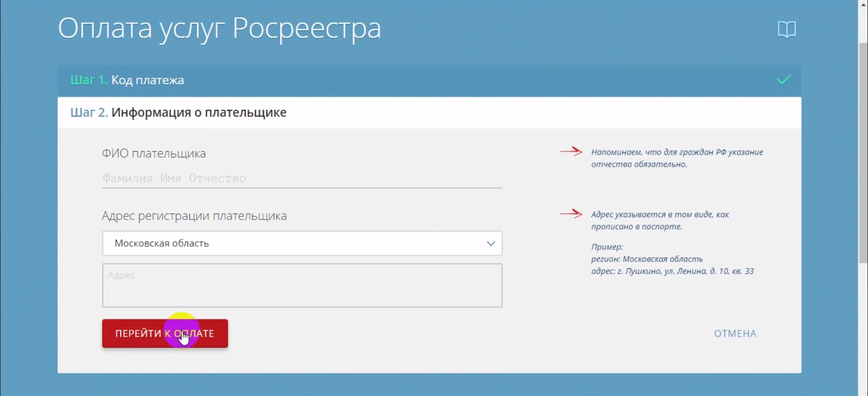This screenshot has height=396, width=868.
Task: Click the Адрес регистрации плательщика label
Action: (194, 216)
